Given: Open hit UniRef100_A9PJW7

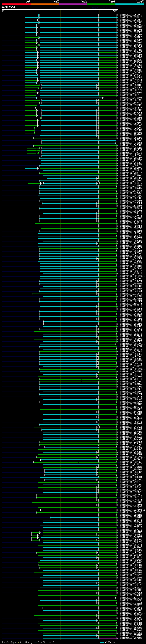Looking at the screenshot, I should (x=131, y=35).
